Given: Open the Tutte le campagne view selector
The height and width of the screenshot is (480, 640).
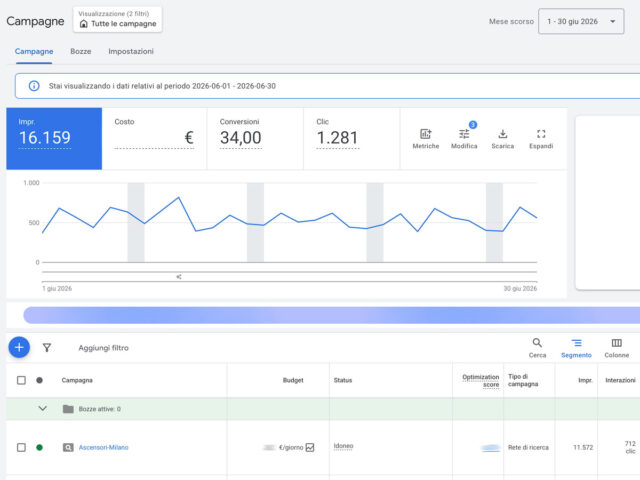Looking at the screenshot, I should pos(118,19).
